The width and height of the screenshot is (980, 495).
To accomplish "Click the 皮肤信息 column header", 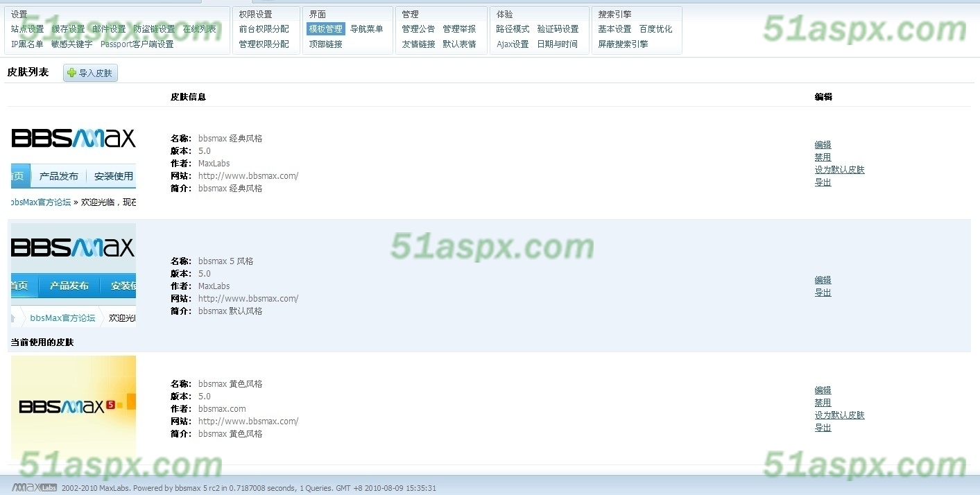I will point(188,97).
